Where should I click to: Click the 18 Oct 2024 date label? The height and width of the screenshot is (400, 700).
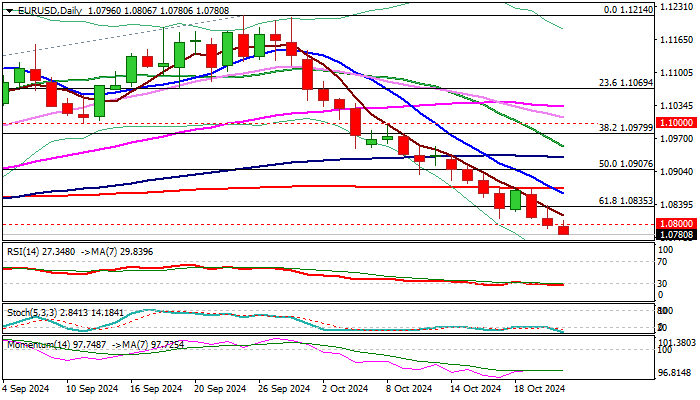point(539,389)
